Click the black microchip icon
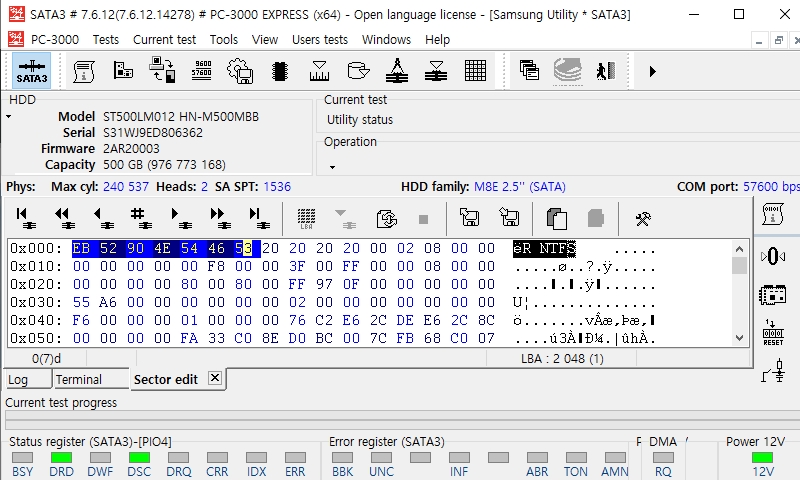The image size is (800, 480). (280, 71)
